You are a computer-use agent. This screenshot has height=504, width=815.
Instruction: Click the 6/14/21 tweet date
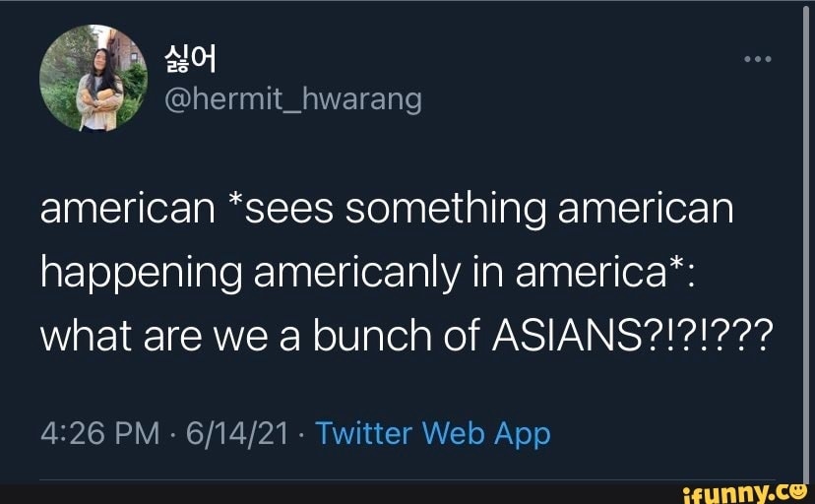coord(232,433)
